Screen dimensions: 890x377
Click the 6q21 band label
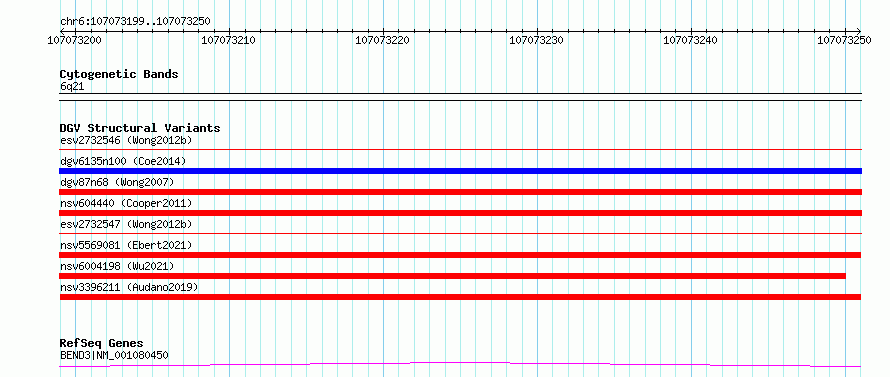tap(72, 87)
